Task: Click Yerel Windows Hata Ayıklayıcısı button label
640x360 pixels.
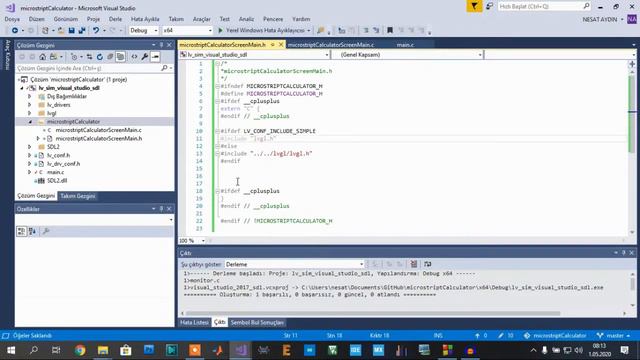Action: [265, 31]
